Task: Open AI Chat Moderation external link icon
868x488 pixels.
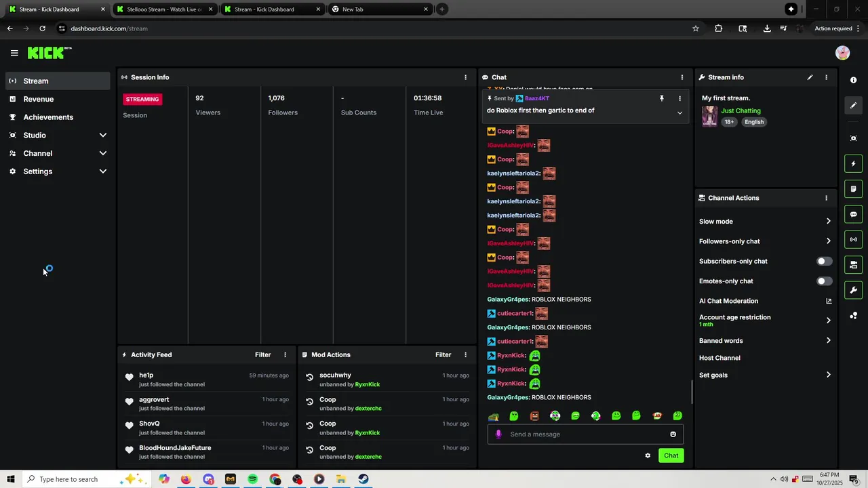Action: point(828,301)
